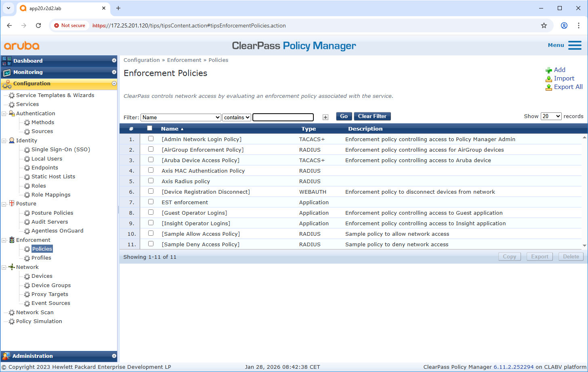Image resolution: width=588 pixels, height=372 pixels.
Task: Click the filter text input field
Action: (x=283, y=117)
